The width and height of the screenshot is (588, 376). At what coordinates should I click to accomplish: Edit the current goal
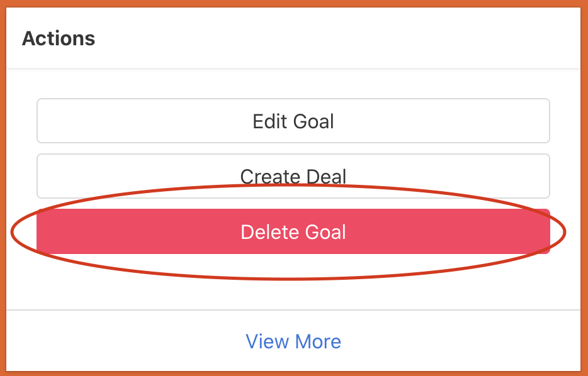coord(293,121)
